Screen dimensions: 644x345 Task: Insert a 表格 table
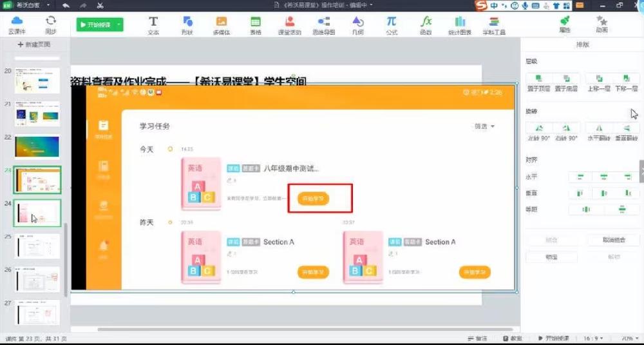point(256,26)
